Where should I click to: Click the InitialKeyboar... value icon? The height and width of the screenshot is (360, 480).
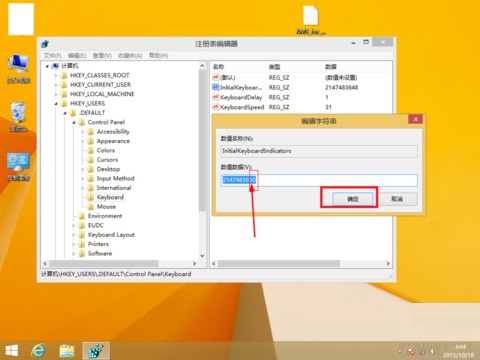point(216,87)
